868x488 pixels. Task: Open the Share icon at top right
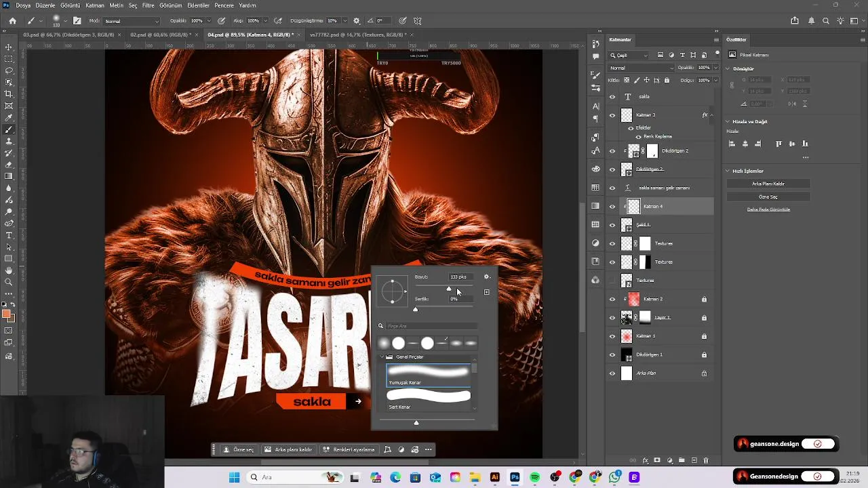795,21
